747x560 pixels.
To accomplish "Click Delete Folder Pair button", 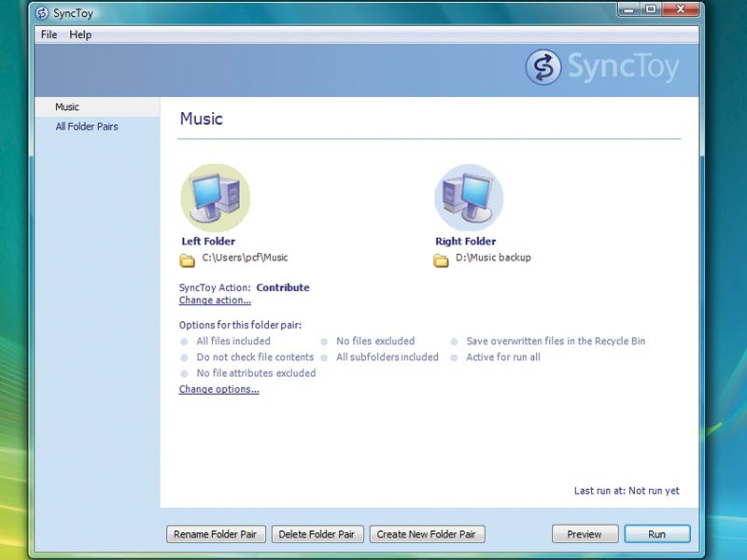I will coord(317,534).
